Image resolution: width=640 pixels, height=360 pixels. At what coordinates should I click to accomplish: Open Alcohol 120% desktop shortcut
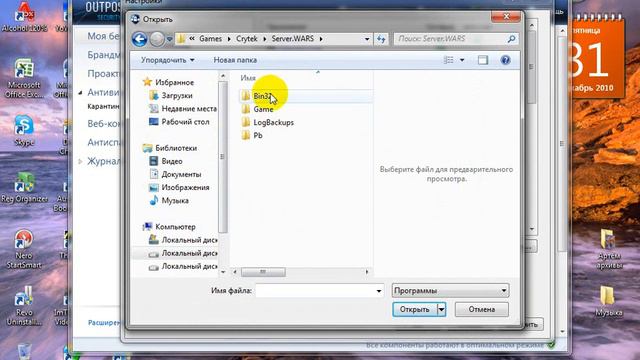coord(24,17)
